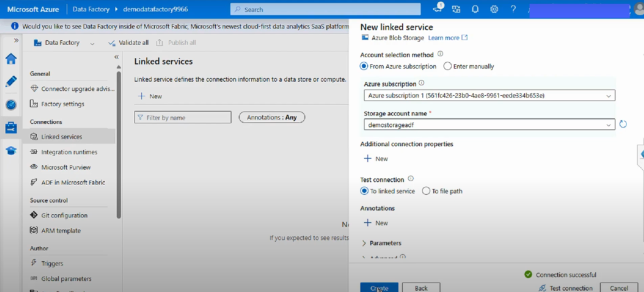Open the help question mark
This screenshot has height=292, width=644.
[x=513, y=9]
